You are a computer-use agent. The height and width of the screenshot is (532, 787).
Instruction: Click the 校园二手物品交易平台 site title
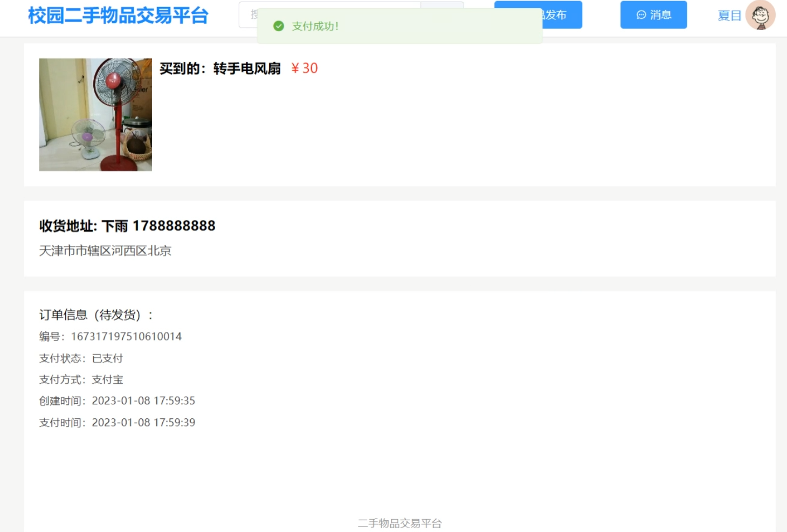tap(118, 16)
